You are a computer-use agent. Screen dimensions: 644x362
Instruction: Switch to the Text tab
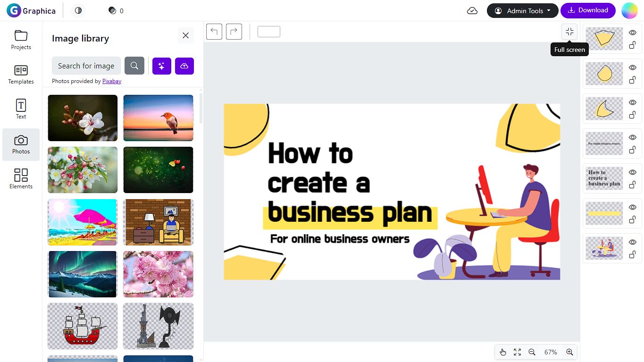click(21, 109)
